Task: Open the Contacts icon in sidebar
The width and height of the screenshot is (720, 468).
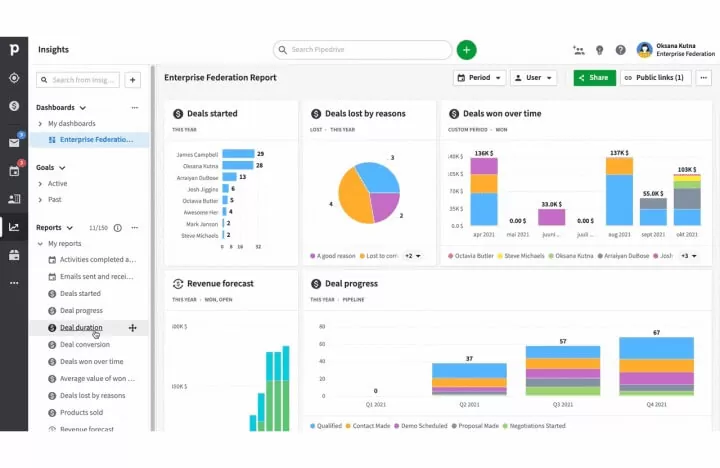Action: click(14, 199)
